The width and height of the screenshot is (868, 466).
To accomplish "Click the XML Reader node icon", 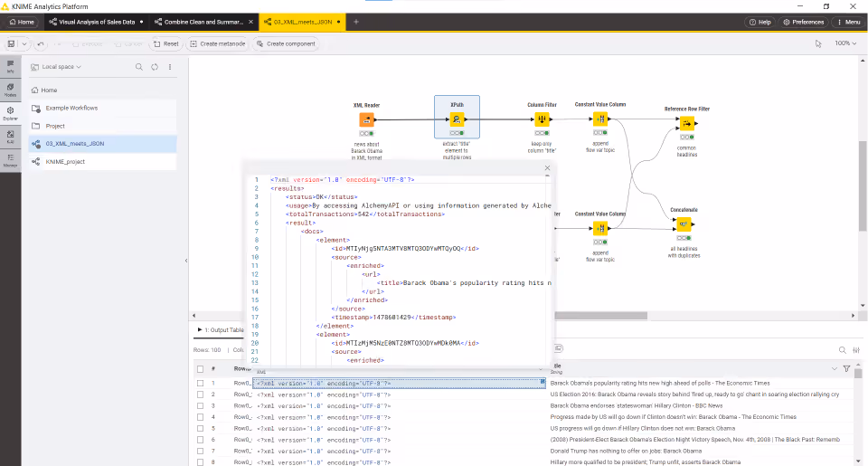I will (366, 119).
